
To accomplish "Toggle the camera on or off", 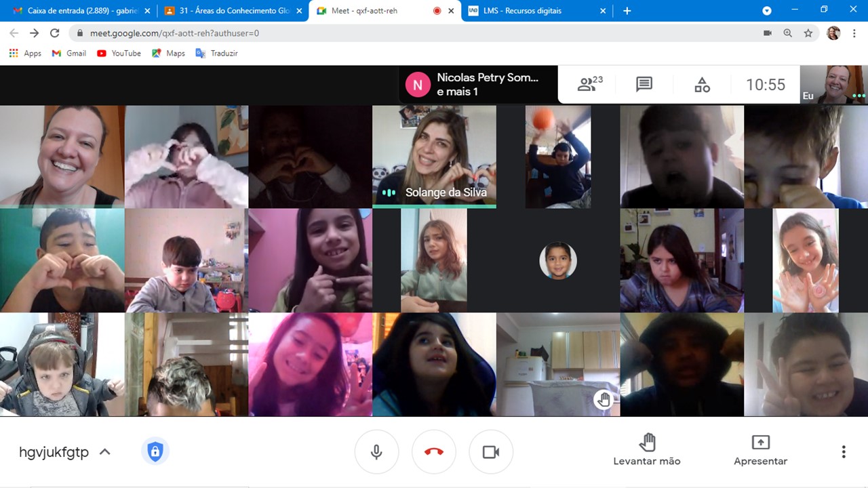I will (x=490, y=452).
